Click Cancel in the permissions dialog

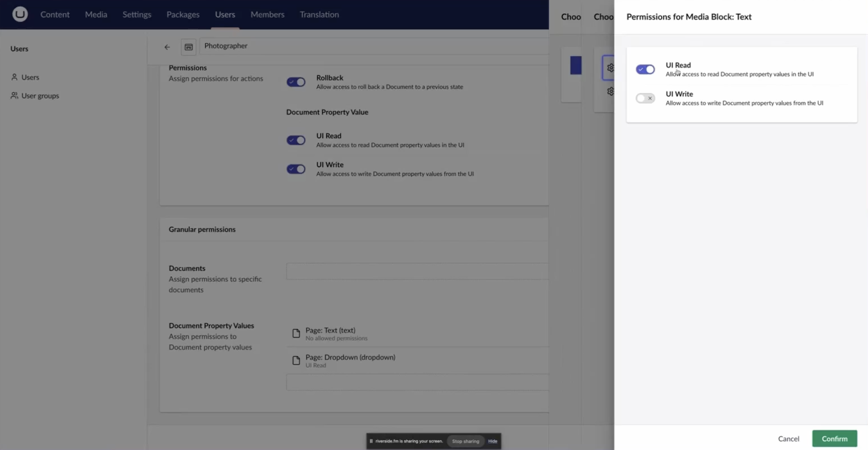coord(788,438)
